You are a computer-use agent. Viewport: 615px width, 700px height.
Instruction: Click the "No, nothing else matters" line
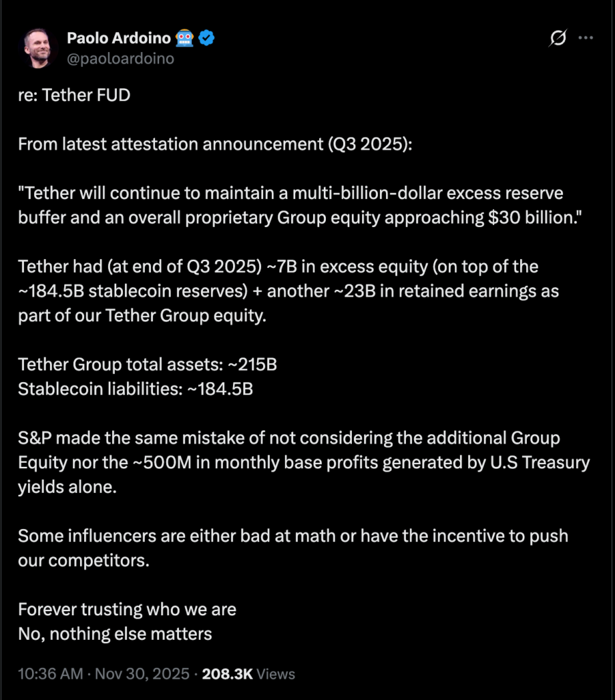tap(115, 634)
